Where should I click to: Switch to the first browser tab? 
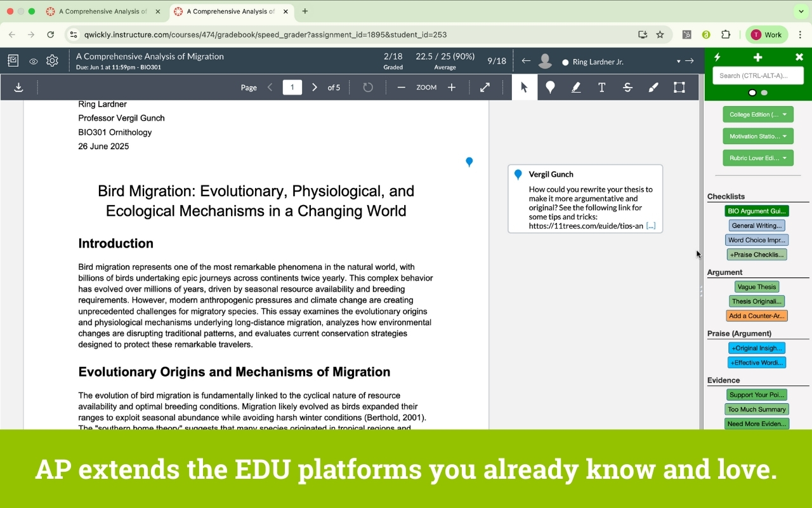tap(101, 11)
